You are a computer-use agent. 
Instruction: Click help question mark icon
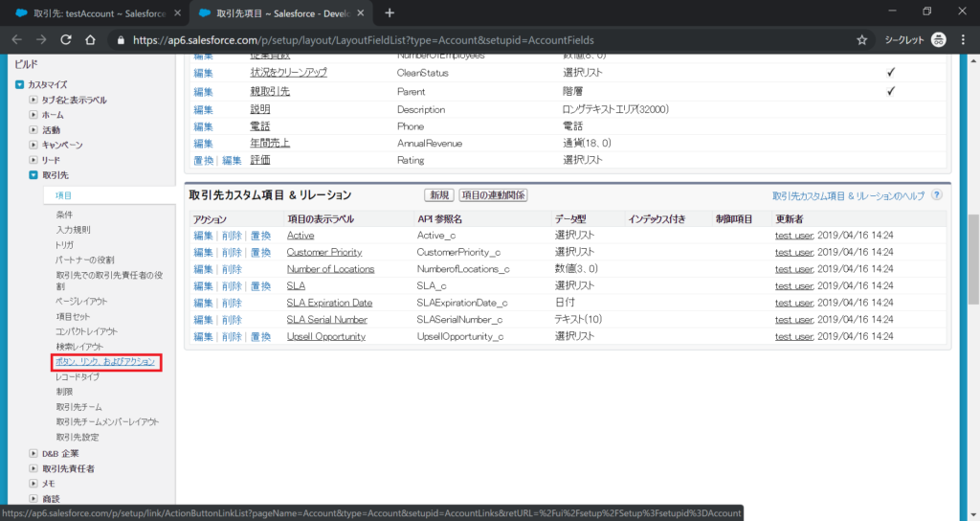pyautogui.click(x=936, y=194)
